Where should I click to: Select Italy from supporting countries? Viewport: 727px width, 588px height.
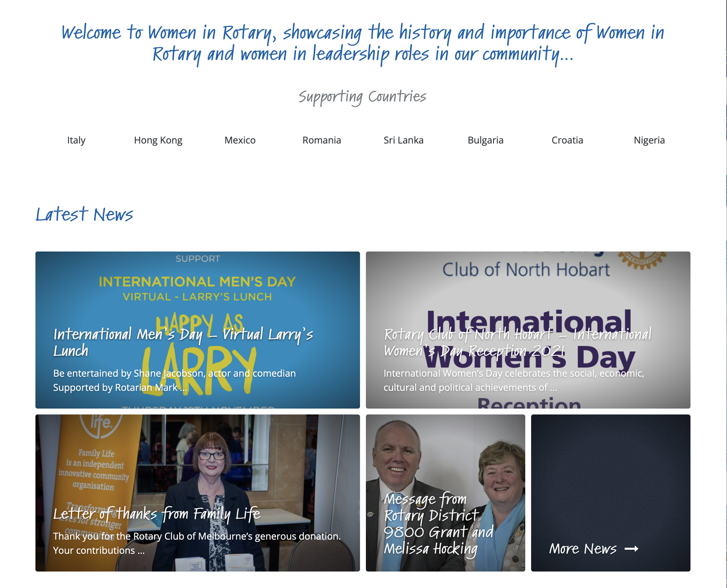[x=76, y=140]
